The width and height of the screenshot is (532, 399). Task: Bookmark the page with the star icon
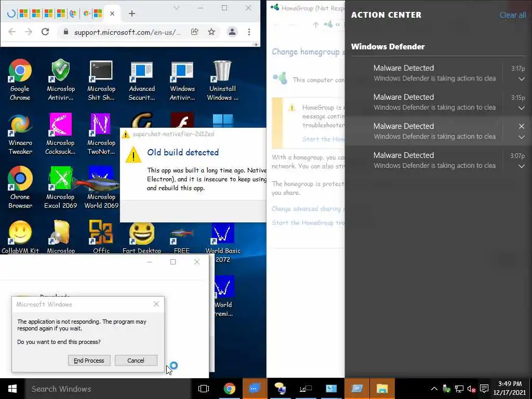[x=211, y=32]
